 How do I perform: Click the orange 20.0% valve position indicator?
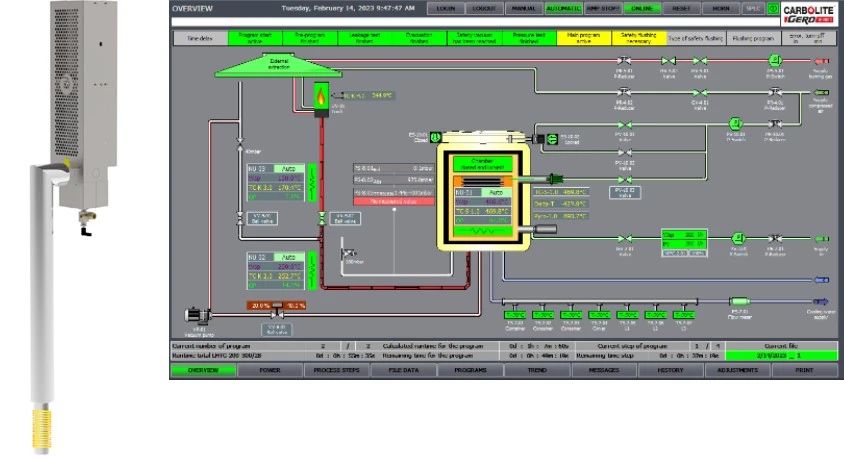[259, 305]
